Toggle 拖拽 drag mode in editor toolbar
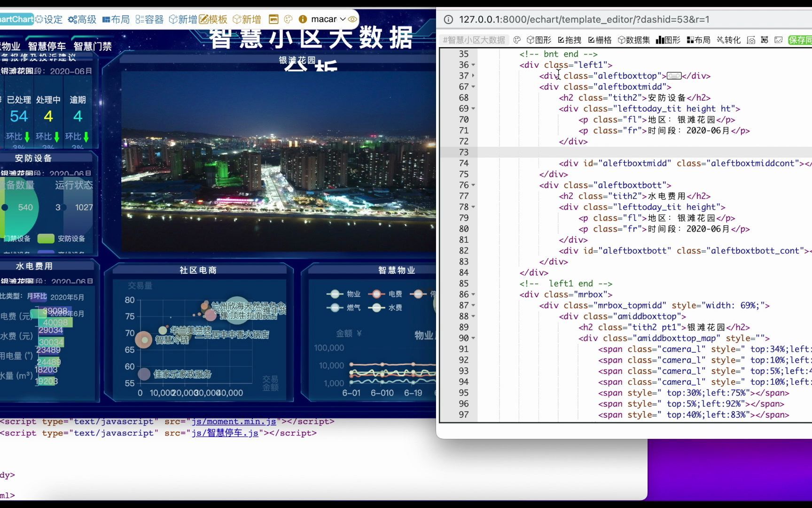The height and width of the screenshot is (508, 812). 570,40
